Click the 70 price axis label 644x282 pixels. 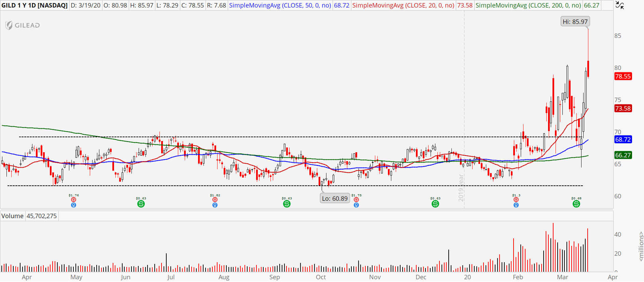click(618, 132)
